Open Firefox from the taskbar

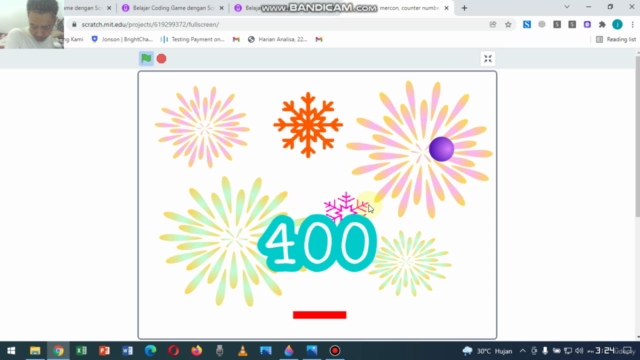(196, 351)
